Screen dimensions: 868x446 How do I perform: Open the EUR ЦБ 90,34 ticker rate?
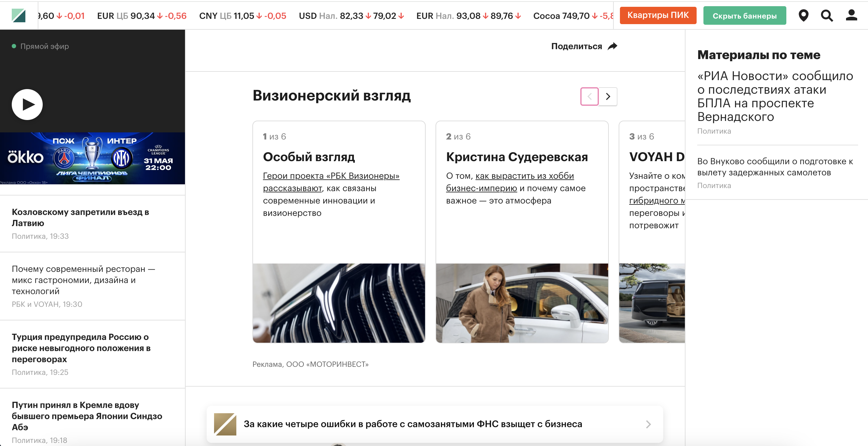pos(142,16)
